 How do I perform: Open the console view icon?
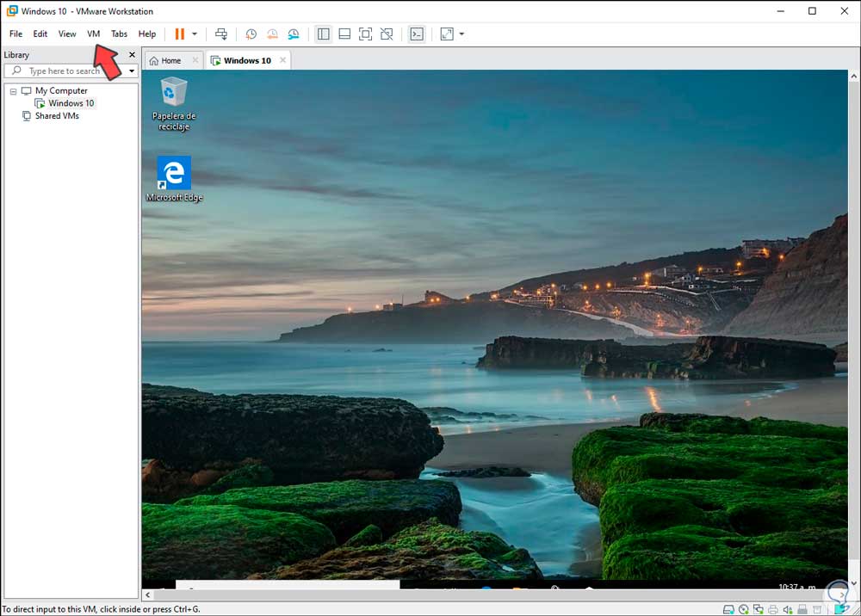point(417,34)
